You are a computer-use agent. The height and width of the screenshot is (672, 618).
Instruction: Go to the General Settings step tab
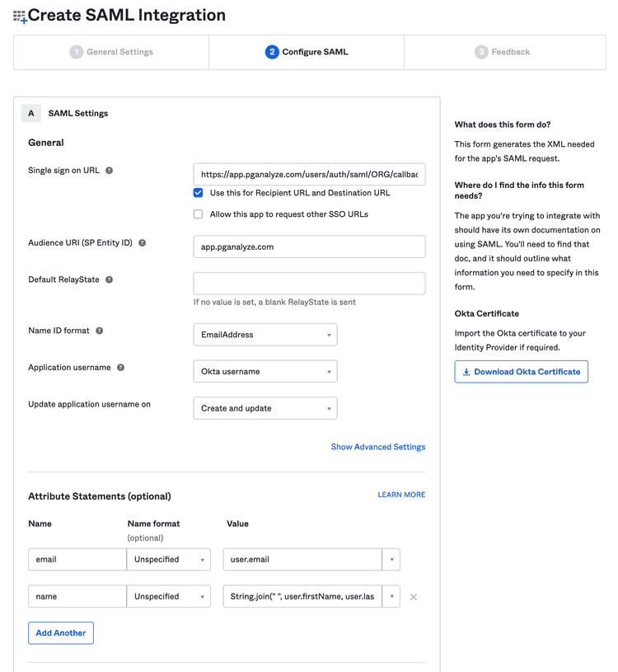(x=111, y=52)
